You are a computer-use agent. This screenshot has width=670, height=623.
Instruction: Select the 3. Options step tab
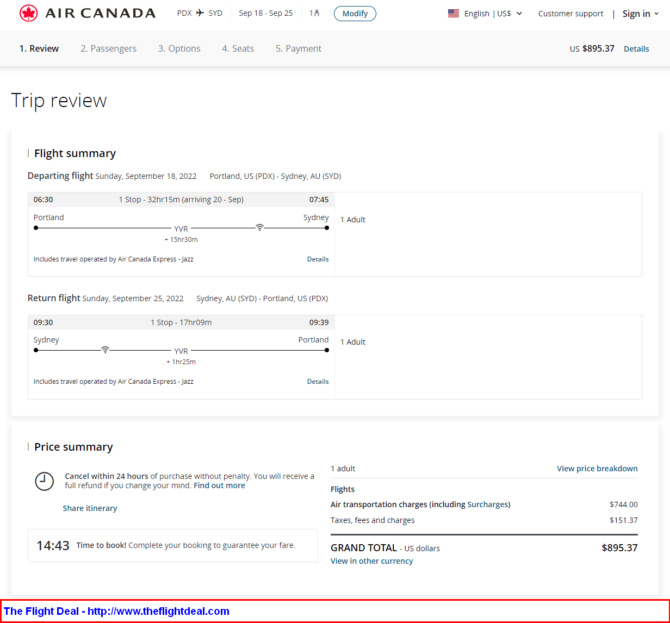point(179,48)
